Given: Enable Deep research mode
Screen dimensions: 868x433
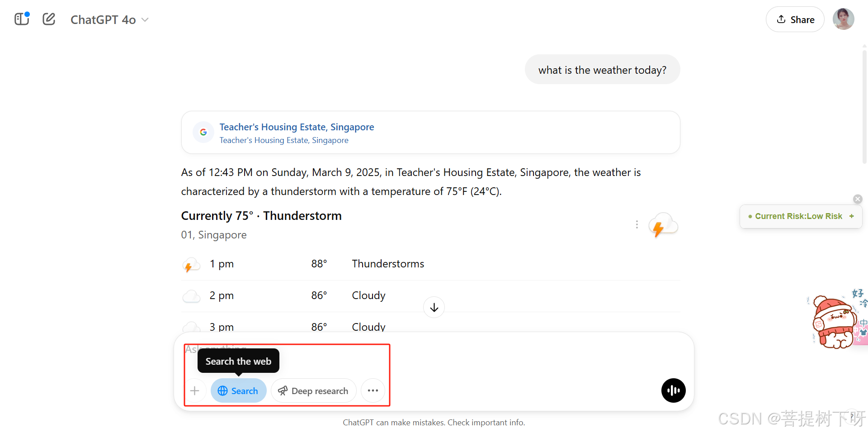Looking at the screenshot, I should (x=314, y=390).
